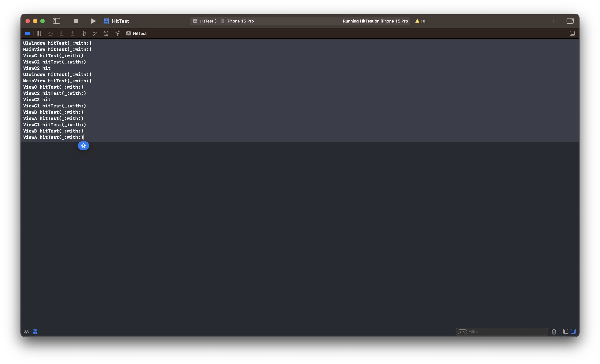
Task: Toggle the inspector panel on right
Action: [x=570, y=21]
